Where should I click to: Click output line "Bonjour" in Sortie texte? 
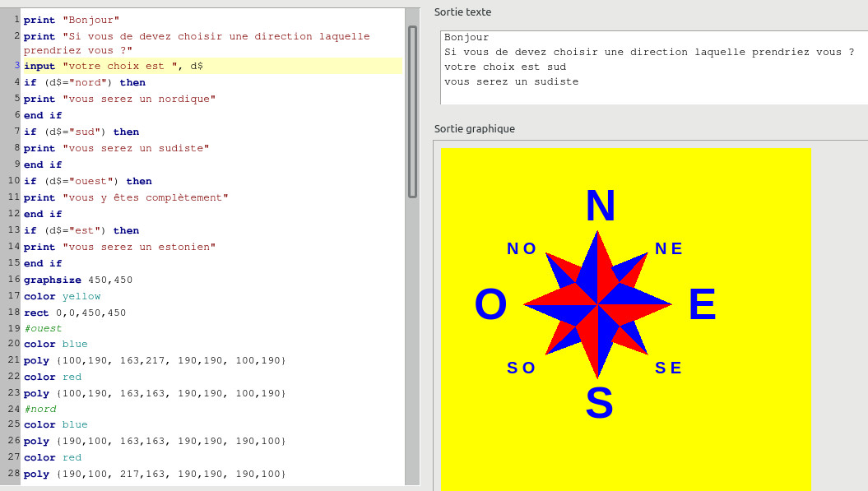(466, 38)
